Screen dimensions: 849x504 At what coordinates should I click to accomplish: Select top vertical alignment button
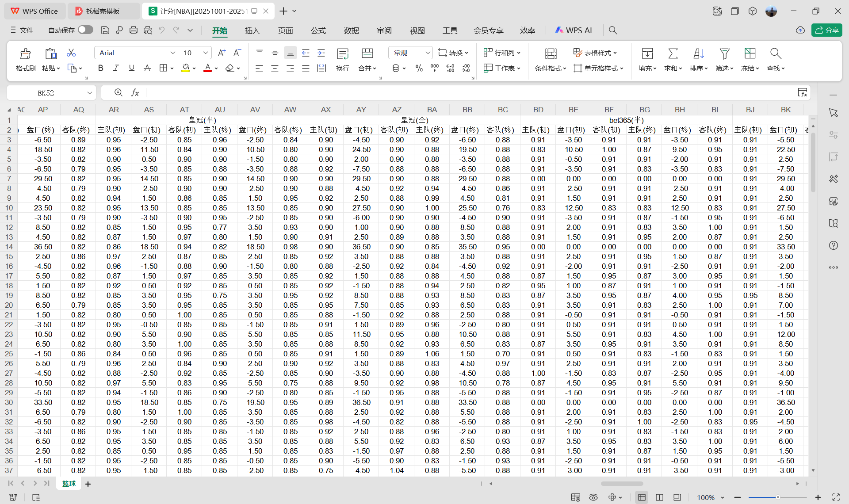260,53
